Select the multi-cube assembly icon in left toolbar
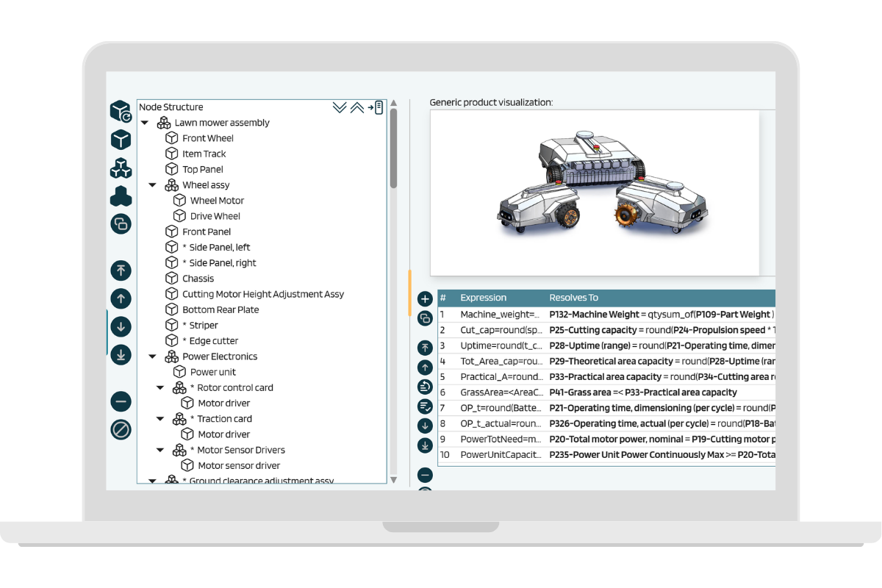This screenshot has height=588, width=882. point(121,168)
